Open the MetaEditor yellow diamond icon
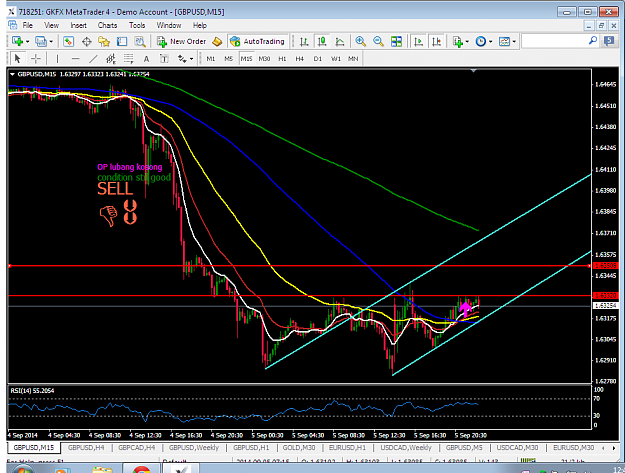 click(x=217, y=41)
